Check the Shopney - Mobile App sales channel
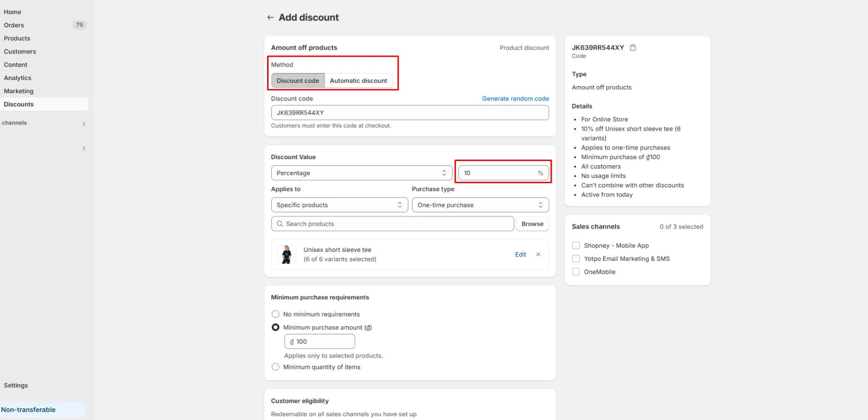The width and height of the screenshot is (868, 420). 576,245
